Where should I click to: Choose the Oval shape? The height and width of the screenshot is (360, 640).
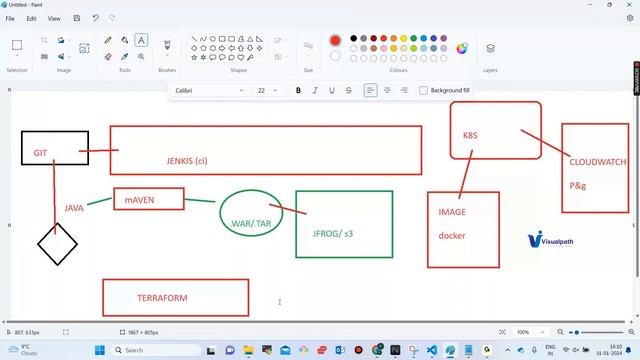tap(213, 39)
